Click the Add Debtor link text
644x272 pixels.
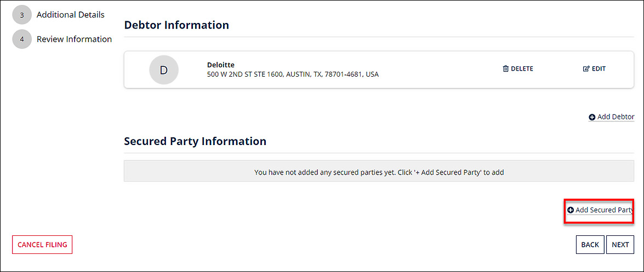coord(615,117)
